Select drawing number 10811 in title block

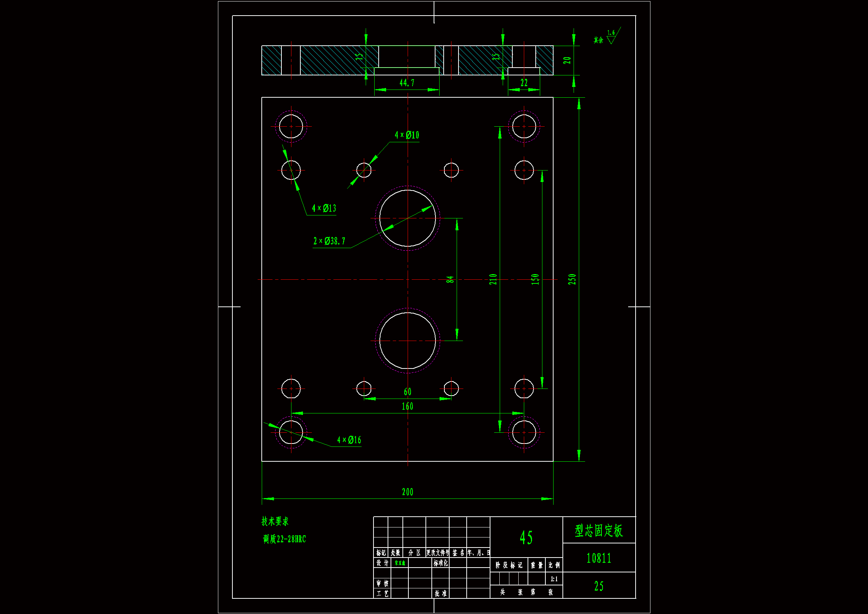point(598,558)
